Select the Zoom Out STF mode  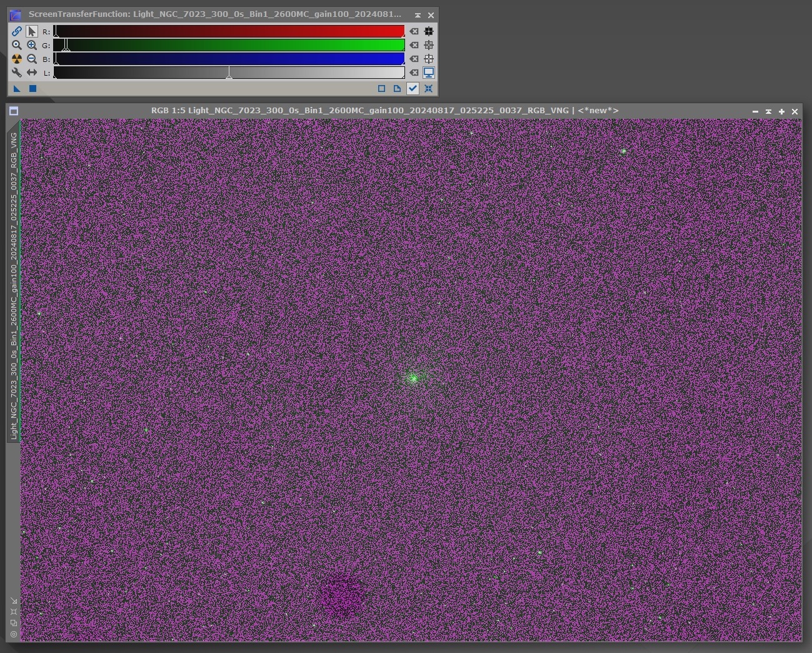click(32, 59)
